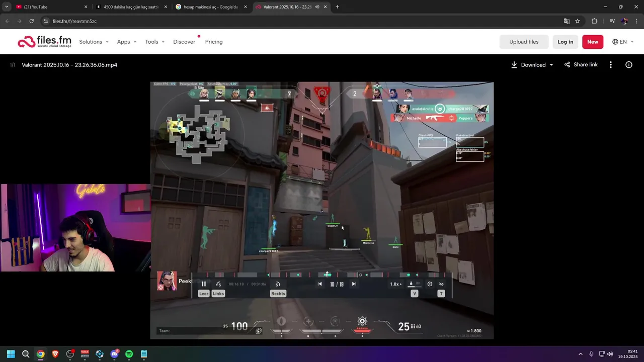
Task: Expand the Download options arrow
Action: [x=551, y=65]
